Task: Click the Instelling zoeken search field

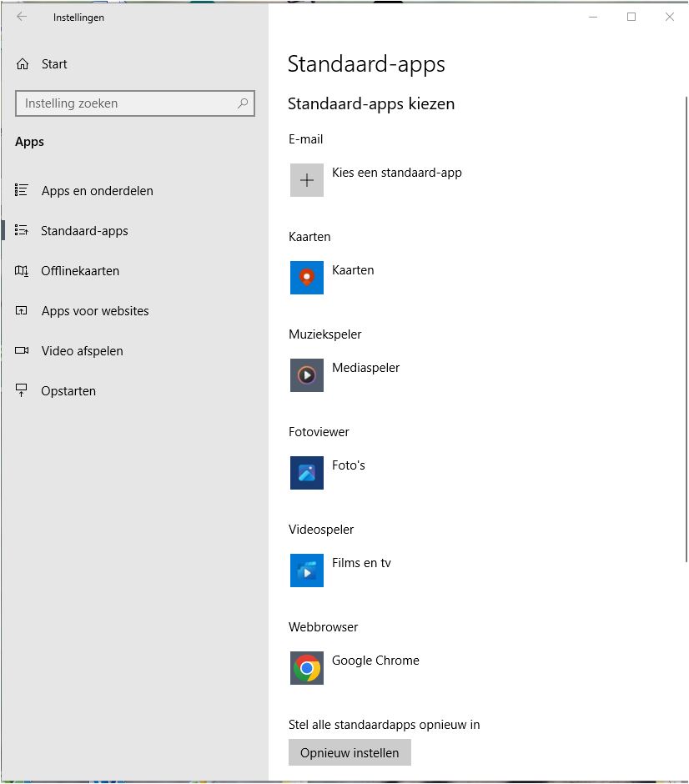Action: tap(125, 103)
